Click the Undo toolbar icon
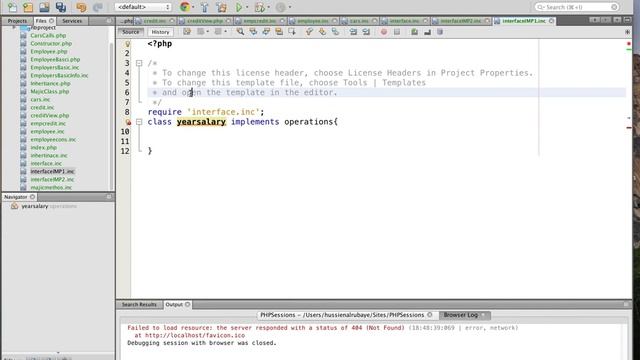This screenshot has width=640, height=360. point(81,7)
